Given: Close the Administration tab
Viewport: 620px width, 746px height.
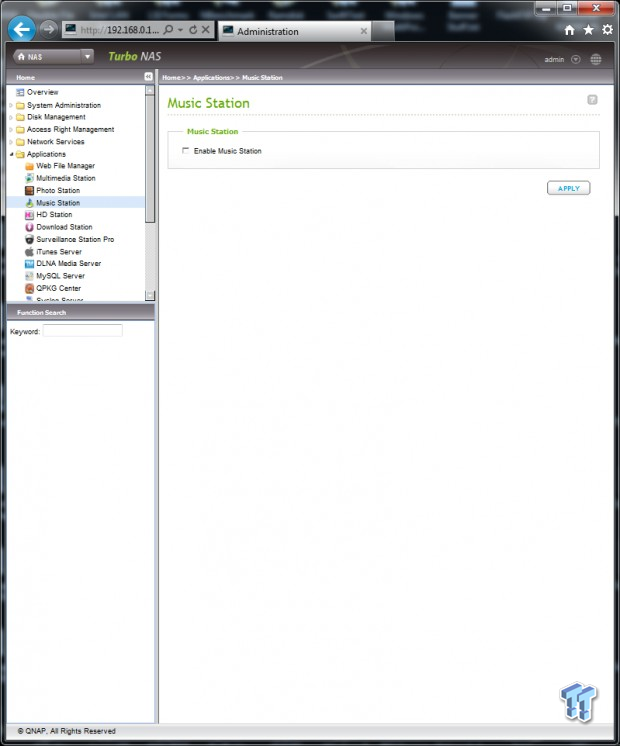Looking at the screenshot, I should 364,31.
